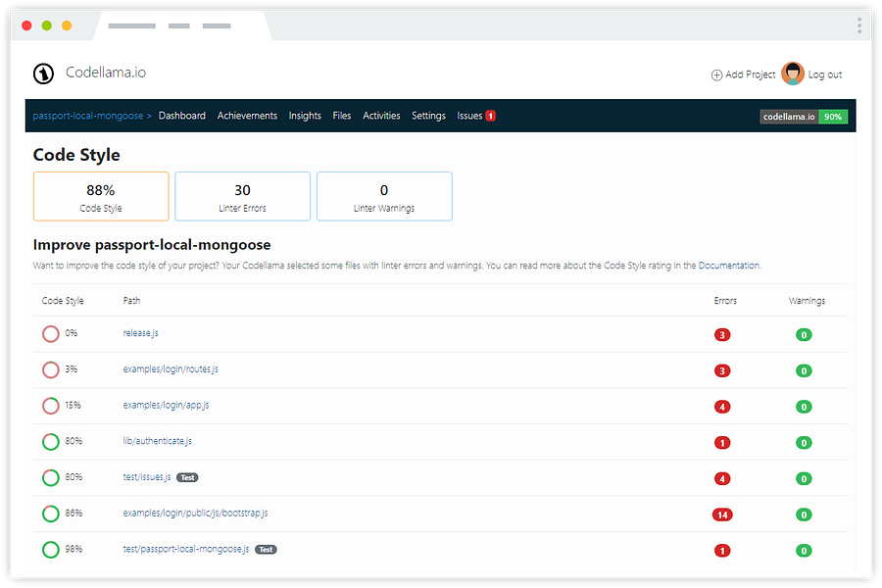Select the 30 Linter Errors card

click(242, 196)
